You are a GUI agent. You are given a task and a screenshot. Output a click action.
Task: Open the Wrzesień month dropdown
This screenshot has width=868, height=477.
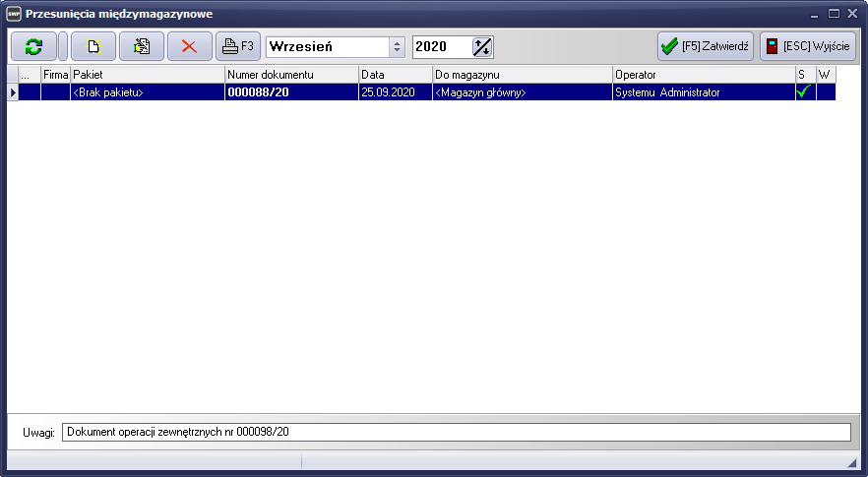[397, 46]
